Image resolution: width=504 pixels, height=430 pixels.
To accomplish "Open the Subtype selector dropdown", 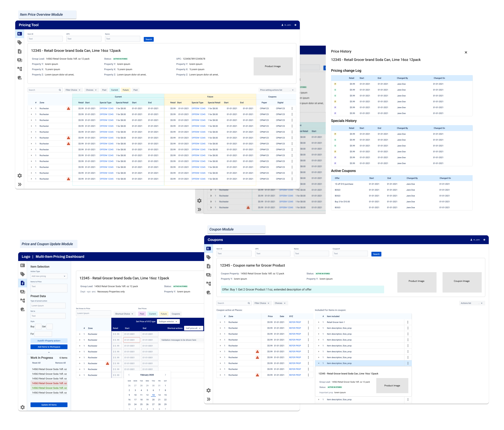I will pyautogui.click(x=168, y=321).
